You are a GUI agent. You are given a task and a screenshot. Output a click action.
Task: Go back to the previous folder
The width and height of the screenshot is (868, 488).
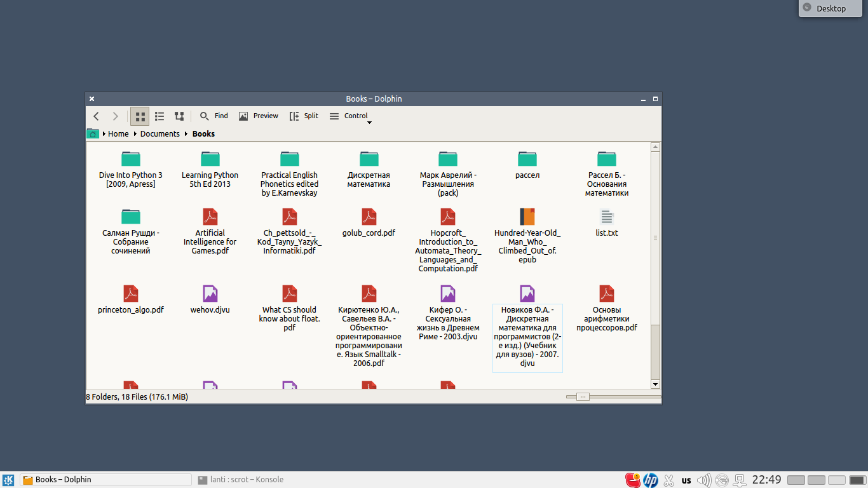(x=97, y=116)
